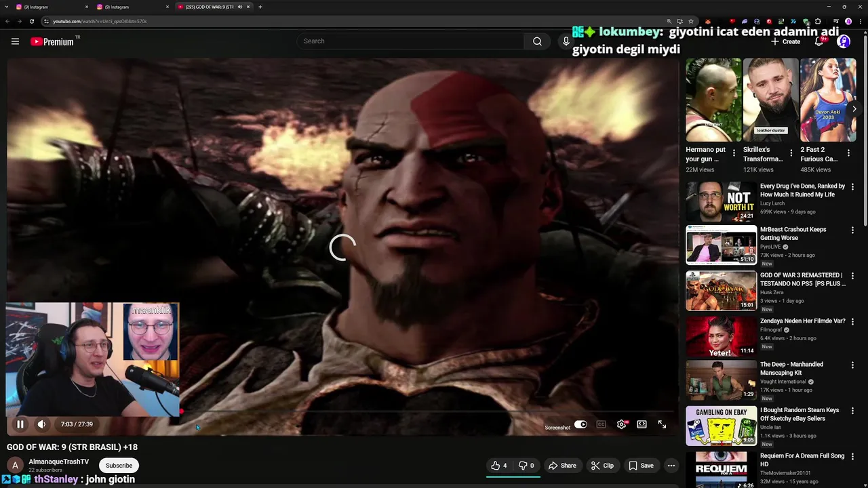Open menu for Requiem For A Dream video

[x=852, y=456]
